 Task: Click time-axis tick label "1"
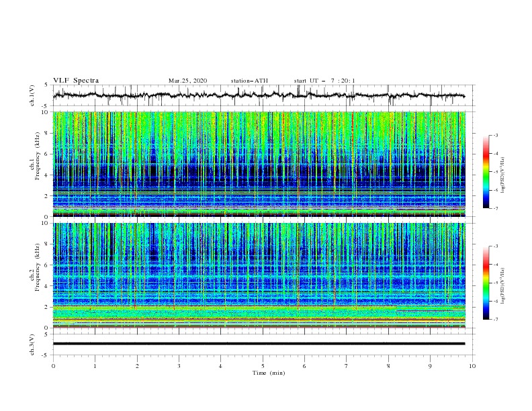pyautogui.click(x=95, y=366)
